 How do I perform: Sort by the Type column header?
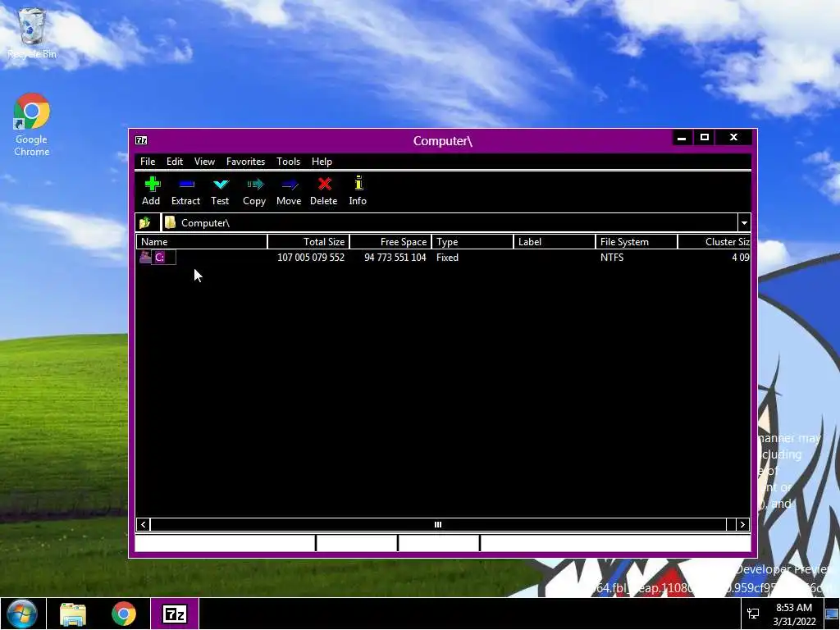(473, 242)
